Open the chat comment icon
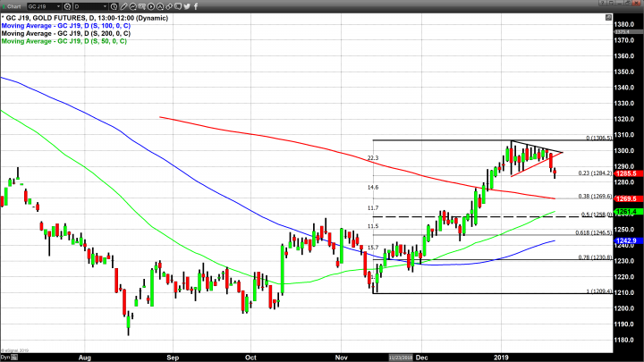This screenshot has width=644, height=362. 178,6
